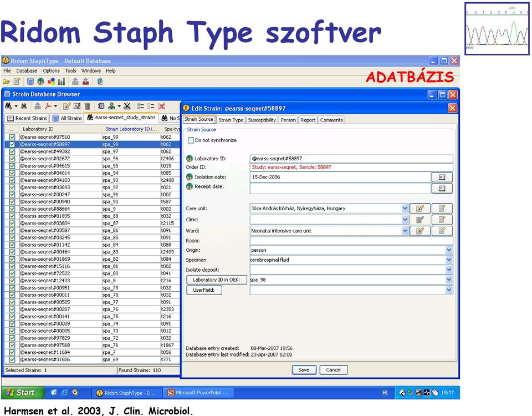The height and width of the screenshot is (416, 532).
Task: Open the strain database cylinder icon in main toolbar
Action: tap(30, 82)
